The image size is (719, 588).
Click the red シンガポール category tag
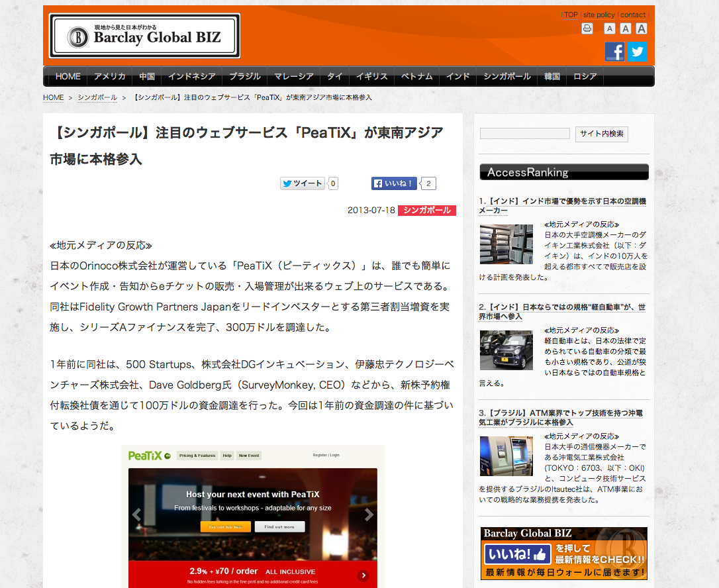(427, 210)
